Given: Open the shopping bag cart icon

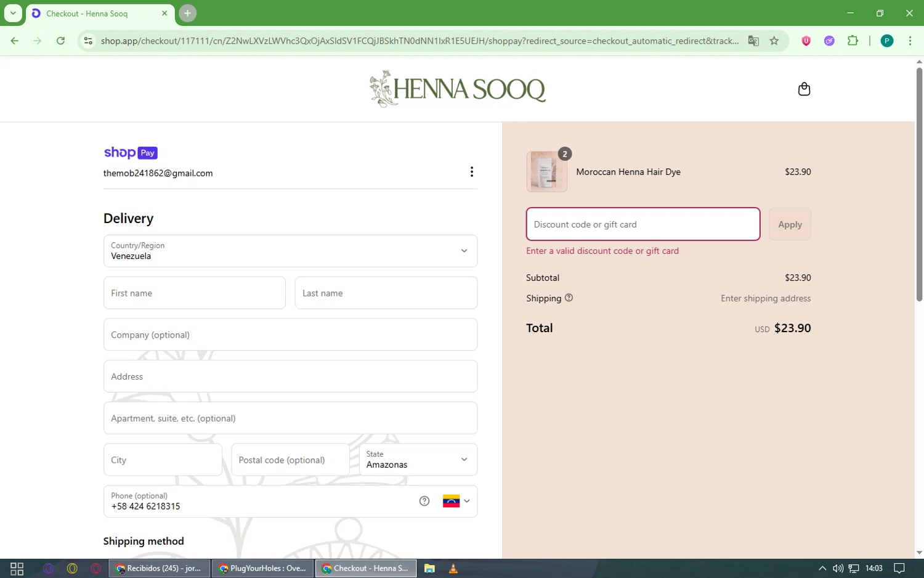Looking at the screenshot, I should [x=804, y=89].
